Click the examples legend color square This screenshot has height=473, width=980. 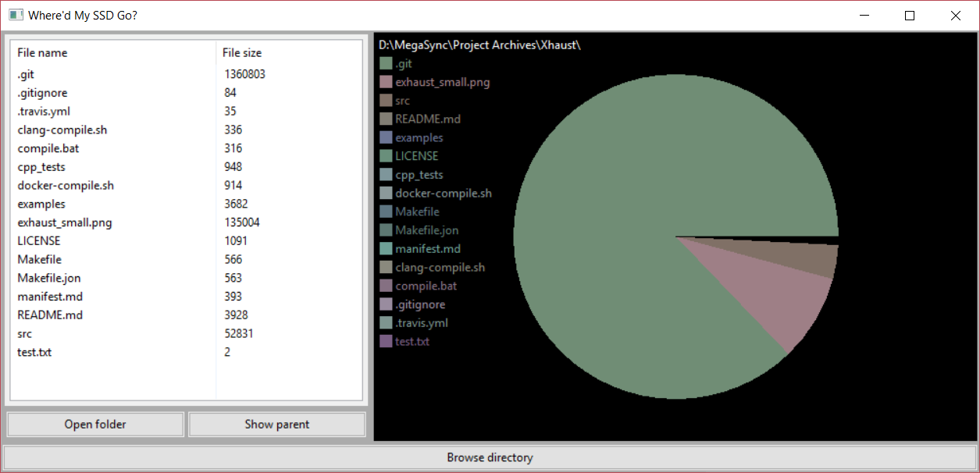385,137
